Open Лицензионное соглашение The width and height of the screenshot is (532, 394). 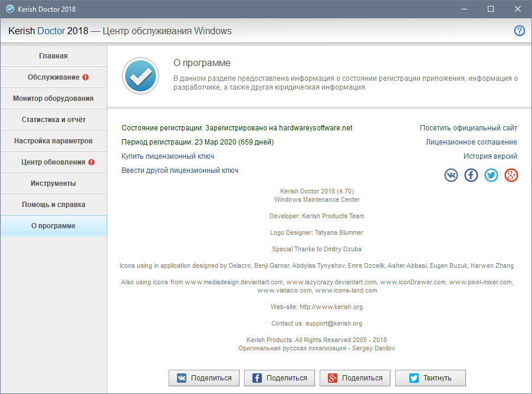472,142
